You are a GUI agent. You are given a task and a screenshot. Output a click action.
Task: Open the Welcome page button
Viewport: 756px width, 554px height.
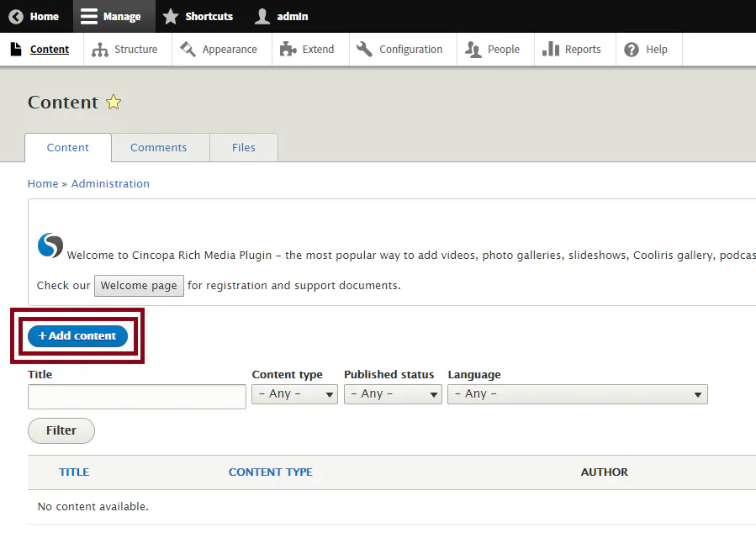tap(139, 286)
